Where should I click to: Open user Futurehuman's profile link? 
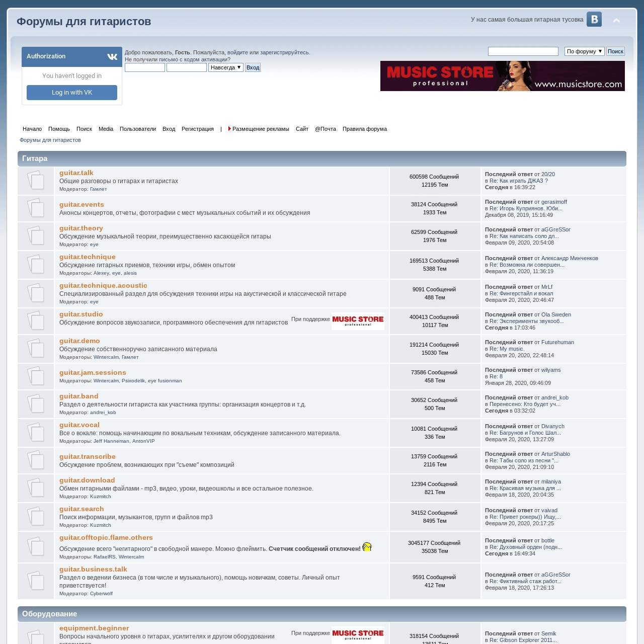(x=557, y=342)
